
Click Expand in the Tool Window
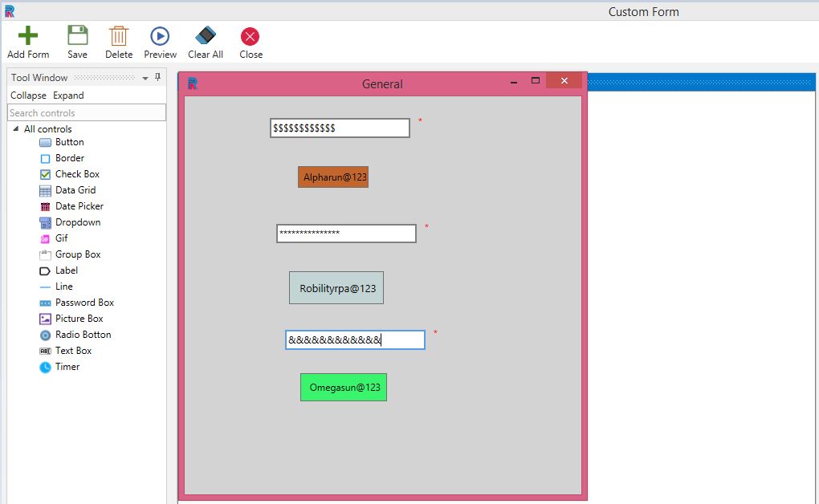(x=68, y=96)
